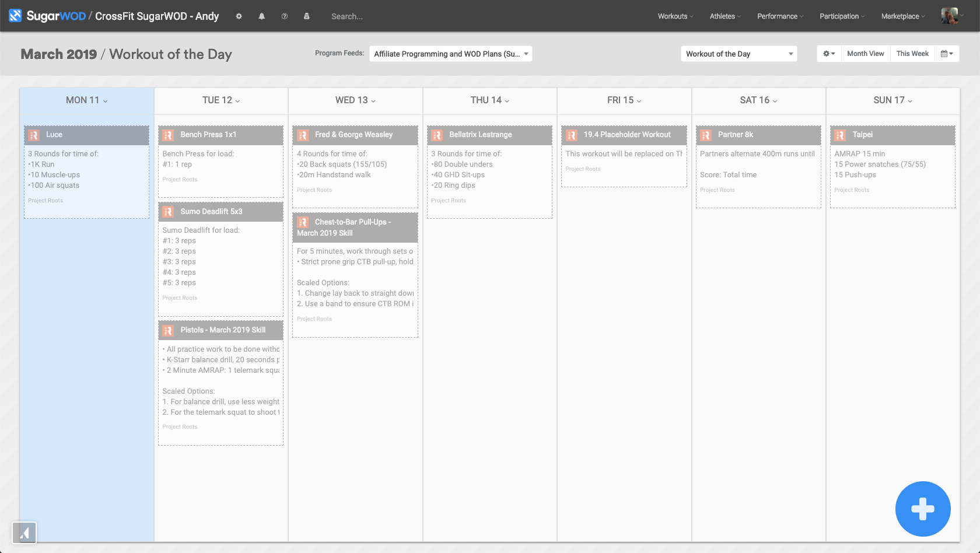
Task: Click the SugarWOD logo icon
Action: [x=15, y=16]
